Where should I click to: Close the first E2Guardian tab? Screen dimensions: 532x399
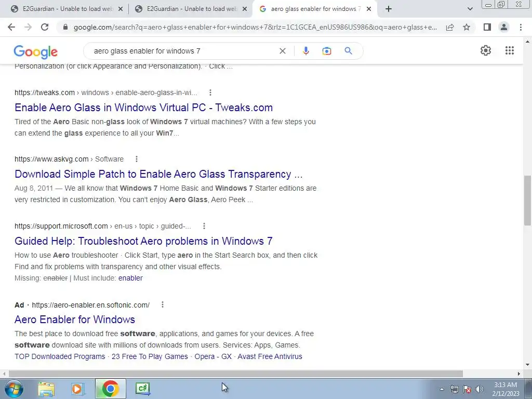coord(121,9)
